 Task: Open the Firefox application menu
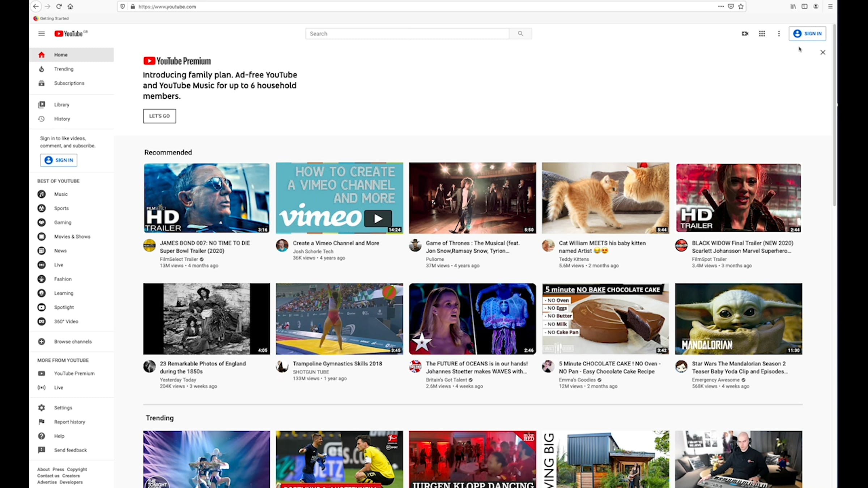click(830, 7)
